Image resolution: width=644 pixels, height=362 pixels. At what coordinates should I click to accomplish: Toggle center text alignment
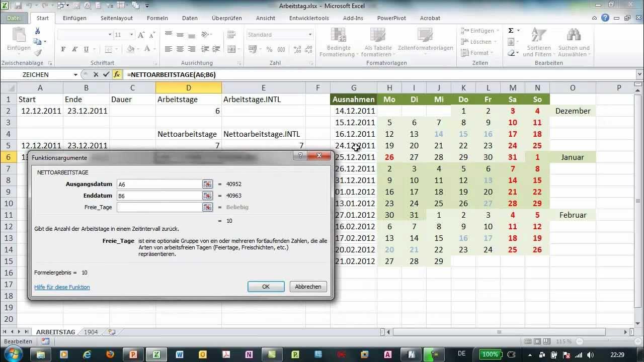pyautogui.click(x=180, y=49)
